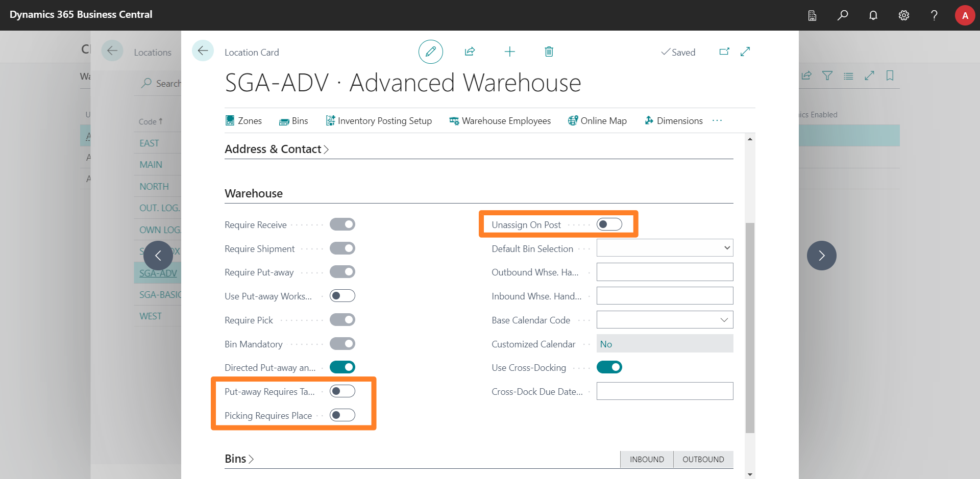Click Inbound Whse. Handling Time field

(x=665, y=296)
